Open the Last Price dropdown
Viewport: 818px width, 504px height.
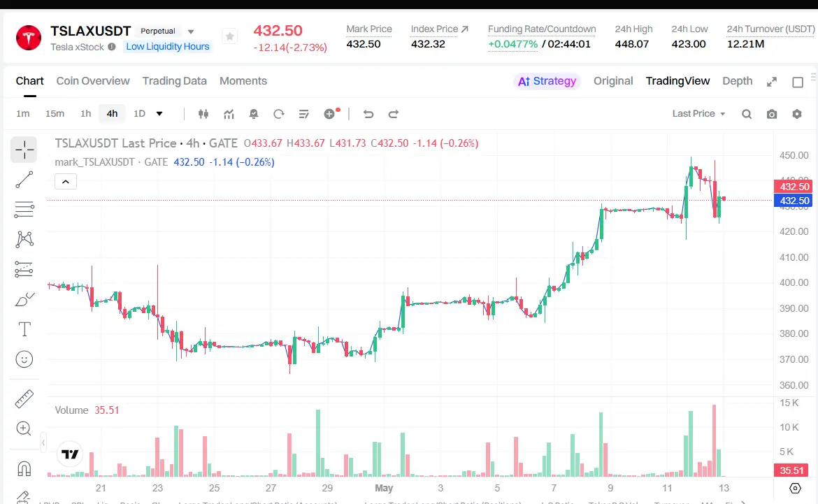click(x=698, y=114)
